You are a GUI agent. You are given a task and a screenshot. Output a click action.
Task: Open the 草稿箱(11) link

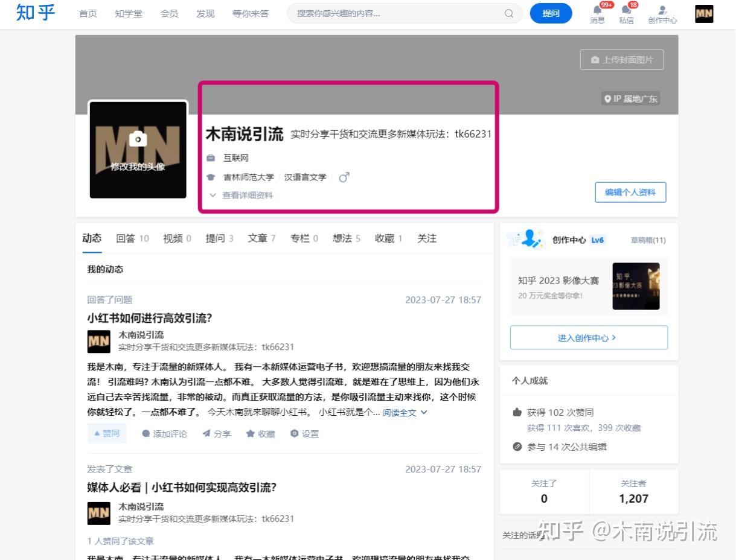tap(648, 240)
